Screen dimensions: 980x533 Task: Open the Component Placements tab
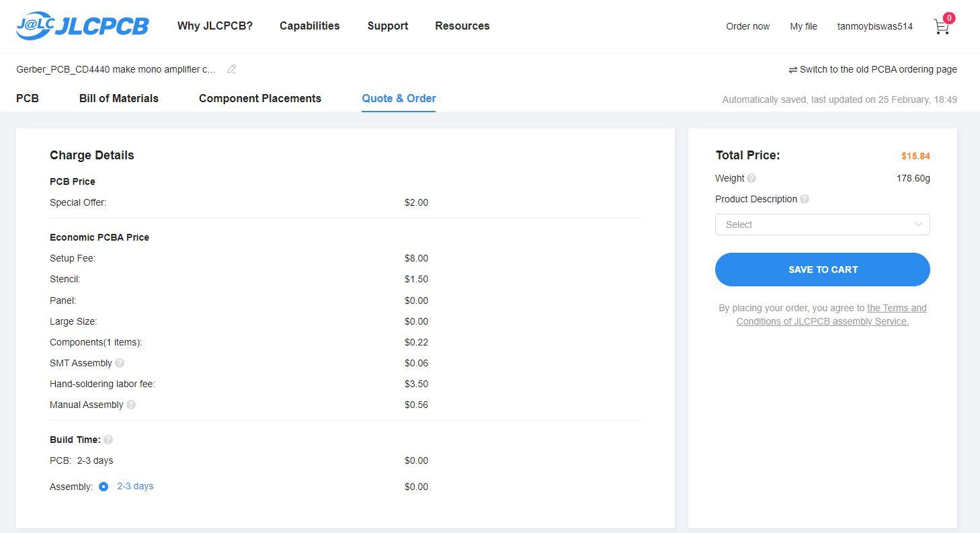(260, 98)
